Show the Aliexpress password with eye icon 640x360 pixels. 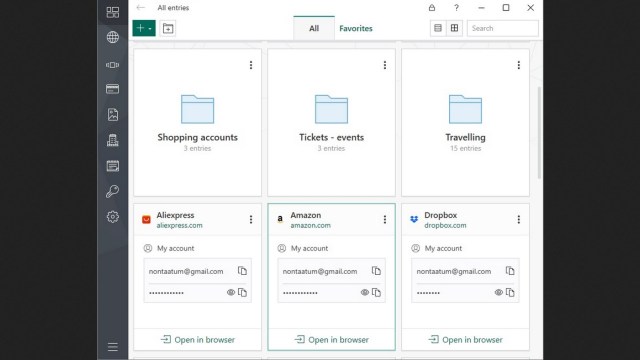pyautogui.click(x=231, y=292)
